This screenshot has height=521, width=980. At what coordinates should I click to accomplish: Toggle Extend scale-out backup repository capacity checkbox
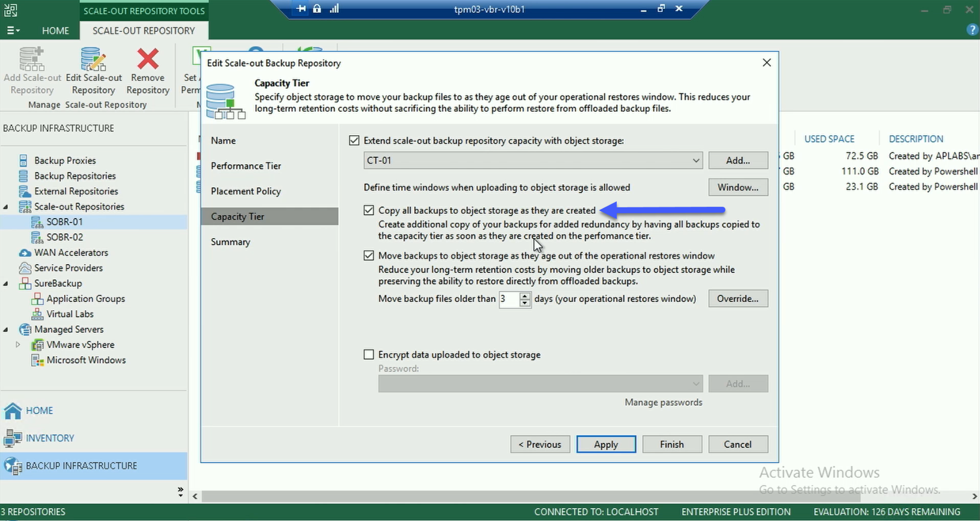point(354,141)
